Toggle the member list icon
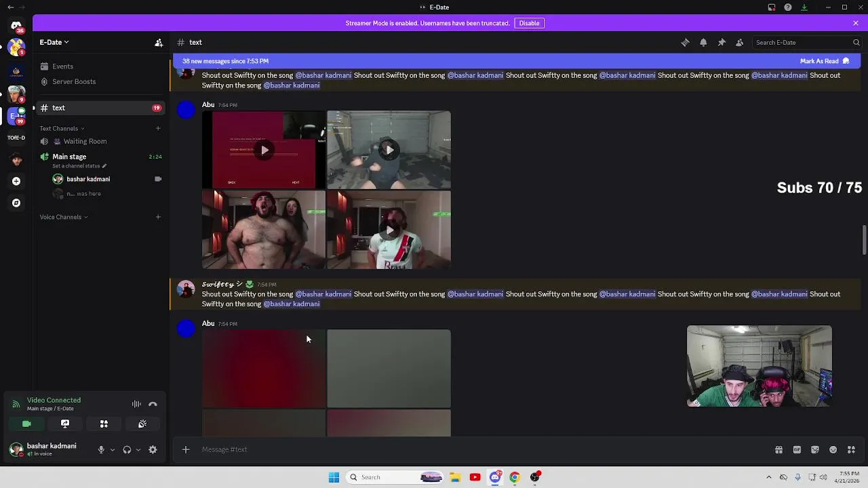Viewport: 868px width, 488px height. [740, 42]
